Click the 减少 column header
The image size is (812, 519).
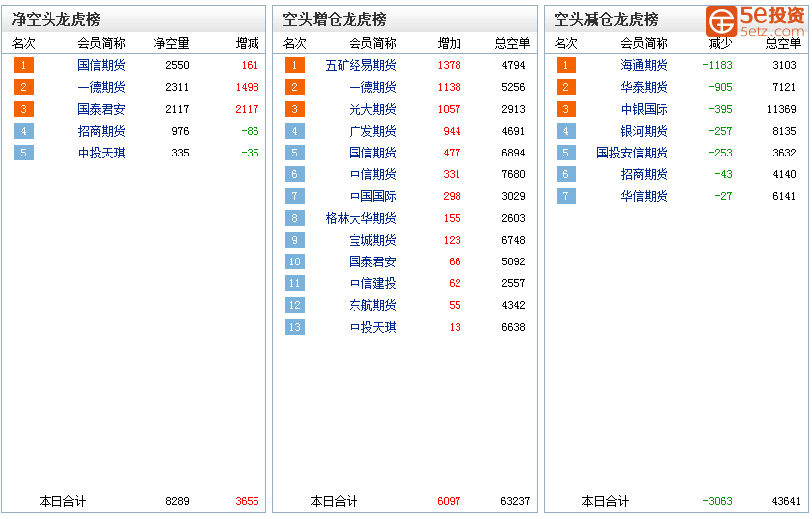point(720,43)
